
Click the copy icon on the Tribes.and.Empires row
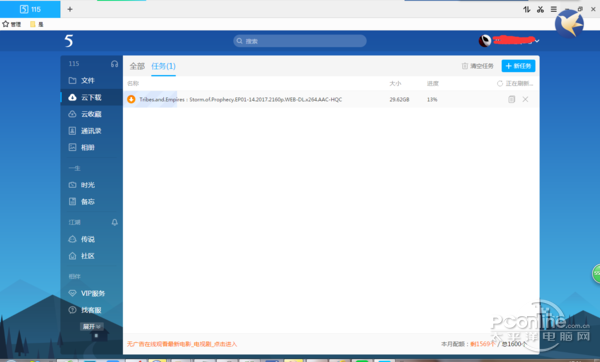pyautogui.click(x=511, y=99)
